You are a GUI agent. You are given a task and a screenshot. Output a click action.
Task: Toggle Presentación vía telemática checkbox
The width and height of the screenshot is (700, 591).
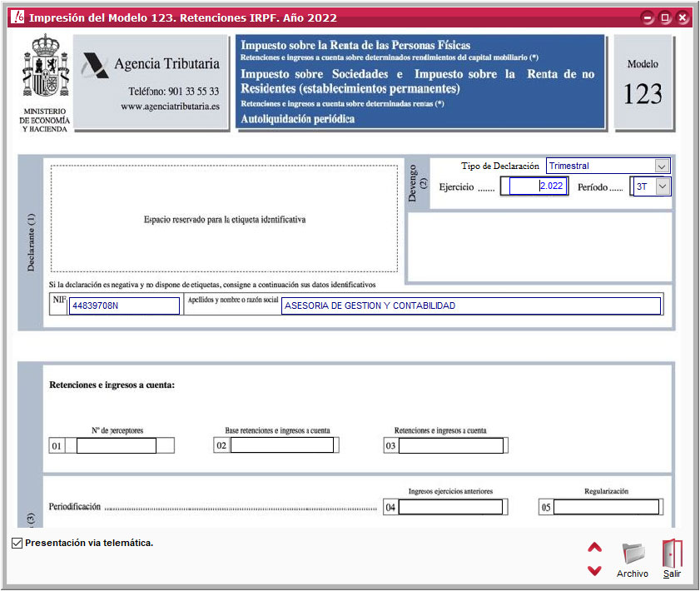[x=17, y=544]
